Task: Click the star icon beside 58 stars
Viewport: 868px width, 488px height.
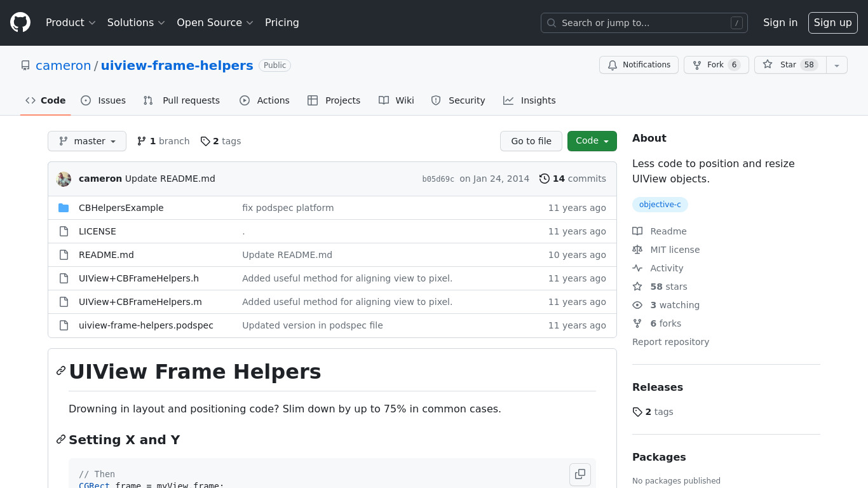Action: point(637,287)
